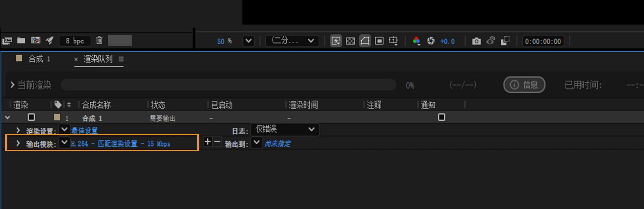Click the reset exposure aperture icon
Viewport: 644px width, 209px height.
click(x=431, y=41)
